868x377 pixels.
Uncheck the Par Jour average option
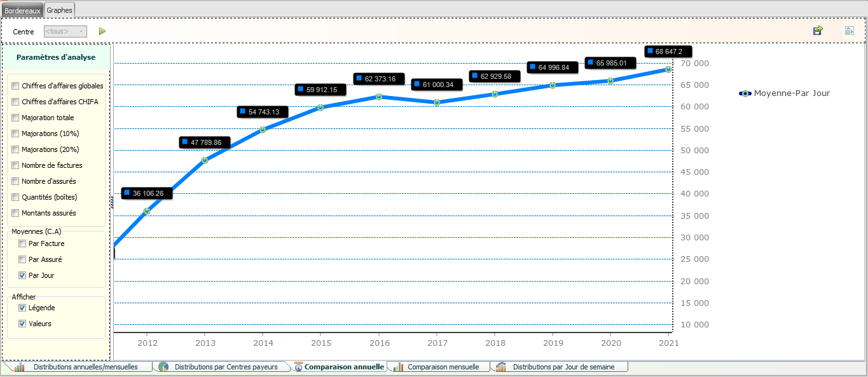coord(22,276)
